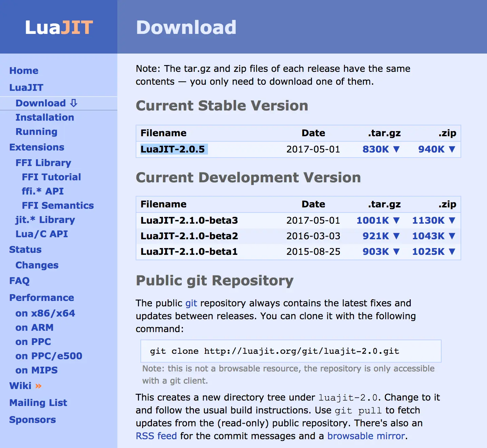Download beta3 tar.gz 1001K

click(x=378, y=220)
